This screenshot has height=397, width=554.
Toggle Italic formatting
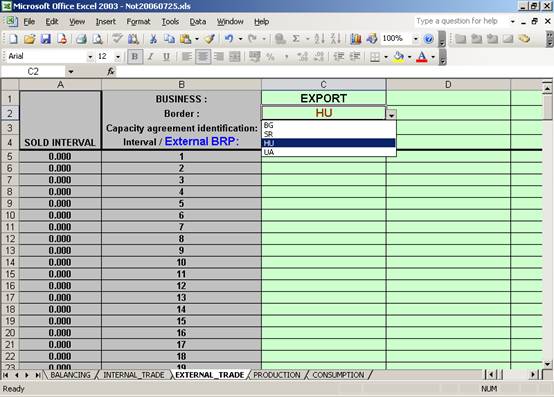point(151,57)
